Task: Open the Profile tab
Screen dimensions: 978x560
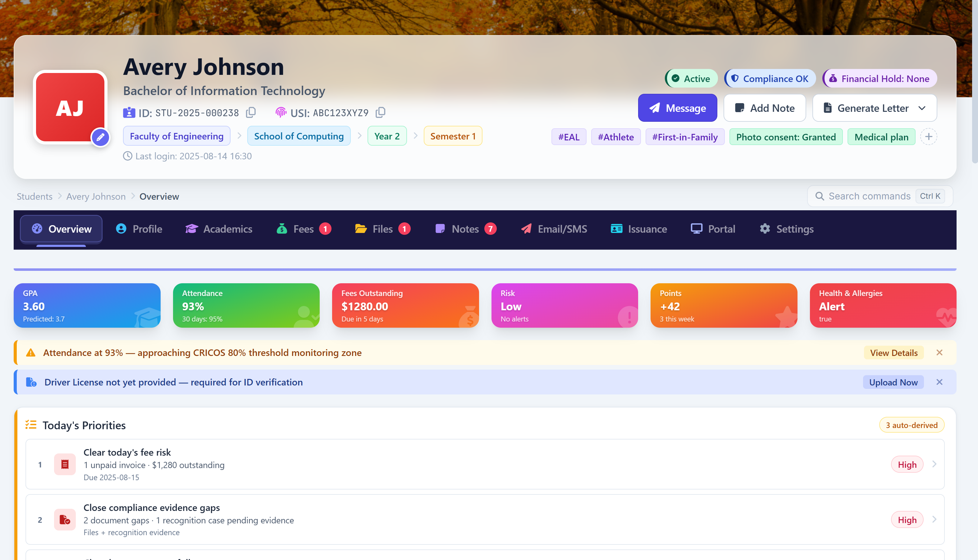Action: tap(139, 229)
